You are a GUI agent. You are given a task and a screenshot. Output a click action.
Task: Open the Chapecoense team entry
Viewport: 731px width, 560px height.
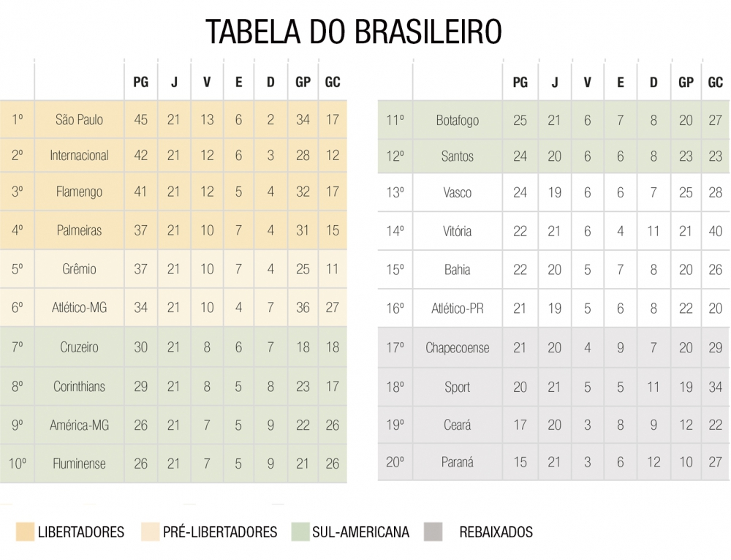tap(457, 347)
